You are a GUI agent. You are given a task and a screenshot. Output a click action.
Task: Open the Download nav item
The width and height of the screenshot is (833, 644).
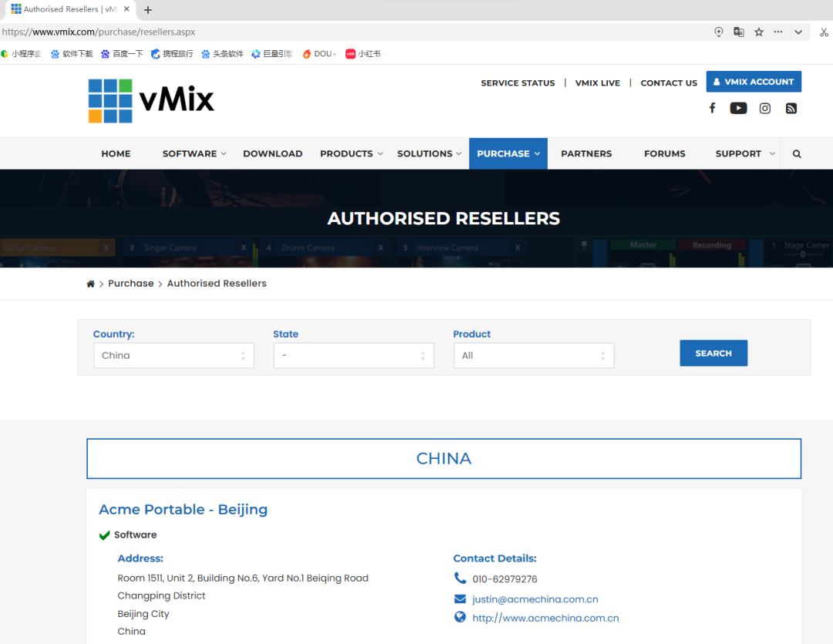pos(272,153)
